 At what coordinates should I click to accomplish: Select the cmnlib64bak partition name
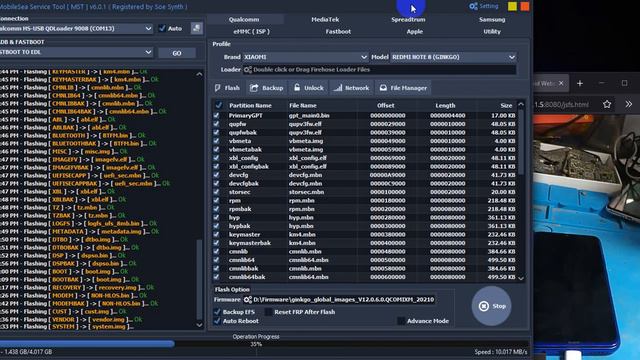click(x=247, y=277)
